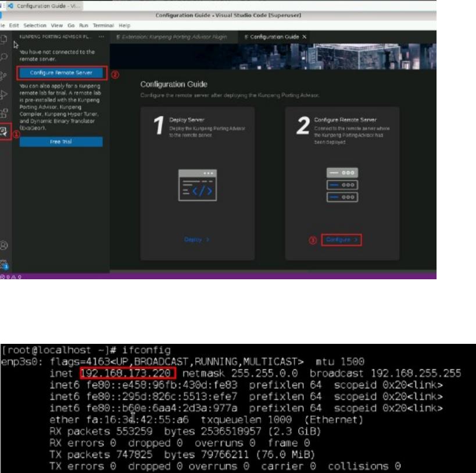Click the 'ifconfig' command in terminal prompt
Image resolution: width=476 pixels, height=473 pixels.
coord(146,350)
